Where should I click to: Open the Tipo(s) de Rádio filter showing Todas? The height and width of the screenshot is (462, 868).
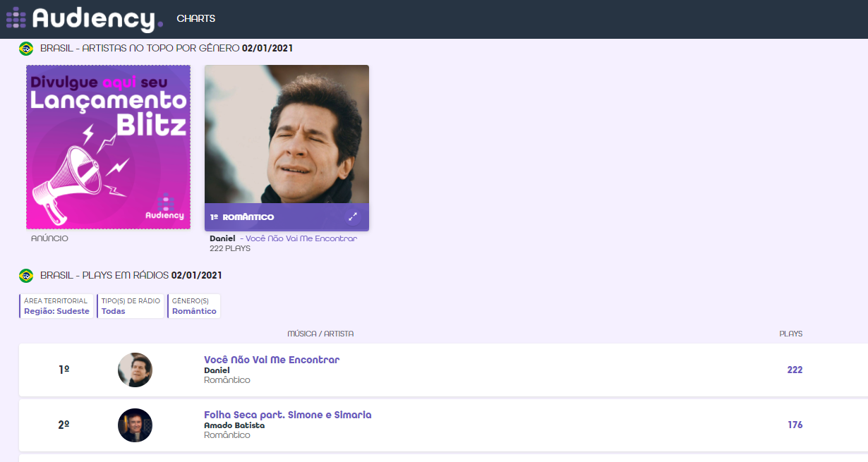coord(131,306)
